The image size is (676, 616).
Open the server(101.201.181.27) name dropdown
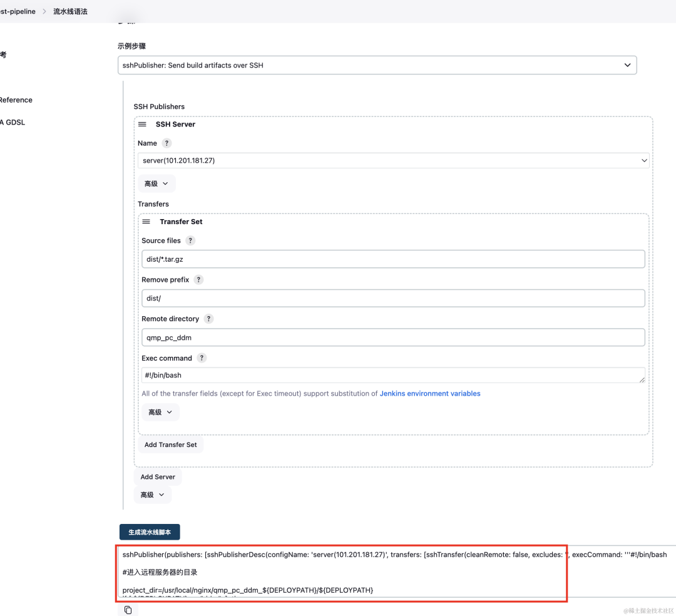(394, 160)
